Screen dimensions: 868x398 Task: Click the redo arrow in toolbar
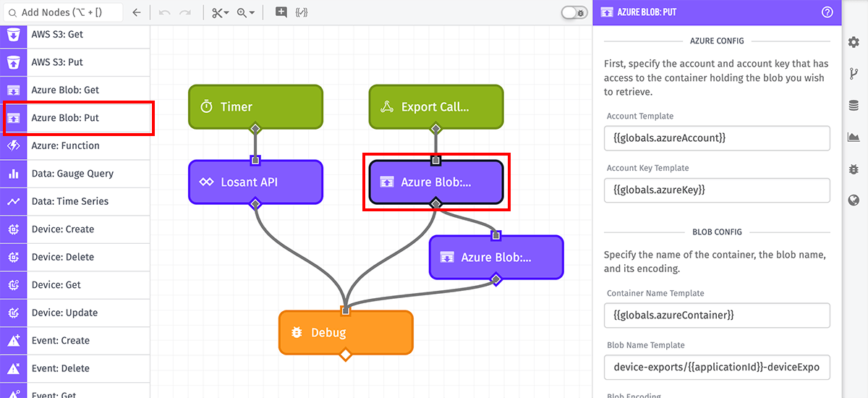185,12
